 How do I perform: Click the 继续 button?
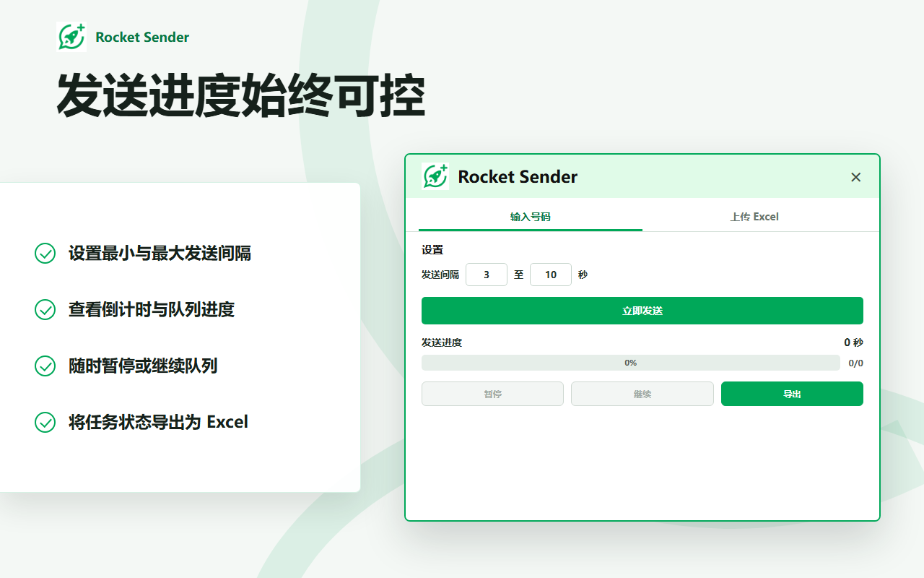(x=642, y=394)
